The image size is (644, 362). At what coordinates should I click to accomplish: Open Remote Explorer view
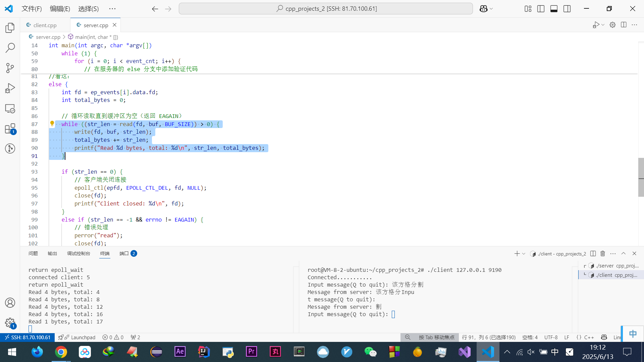(10, 109)
